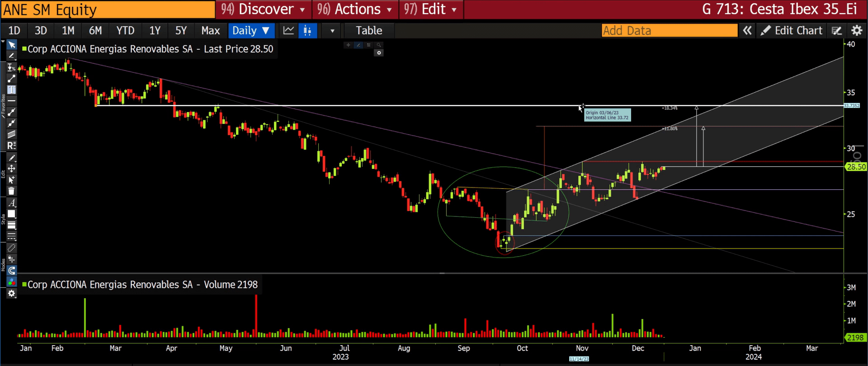This screenshot has height=366, width=868.
Task: Click the 2198 volume axis tag
Action: pyautogui.click(x=855, y=338)
